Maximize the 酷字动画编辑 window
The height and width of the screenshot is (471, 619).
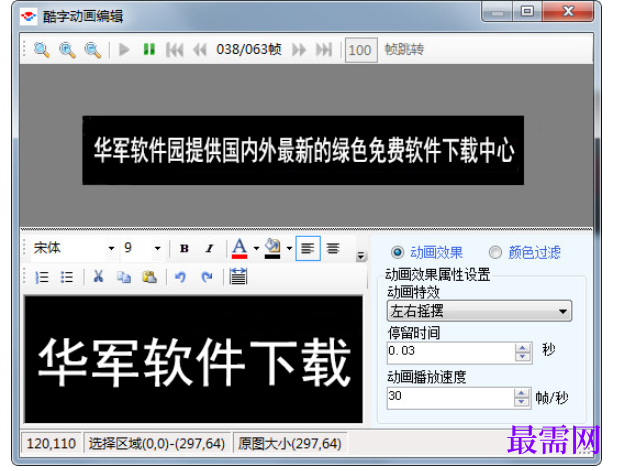[x=527, y=11]
